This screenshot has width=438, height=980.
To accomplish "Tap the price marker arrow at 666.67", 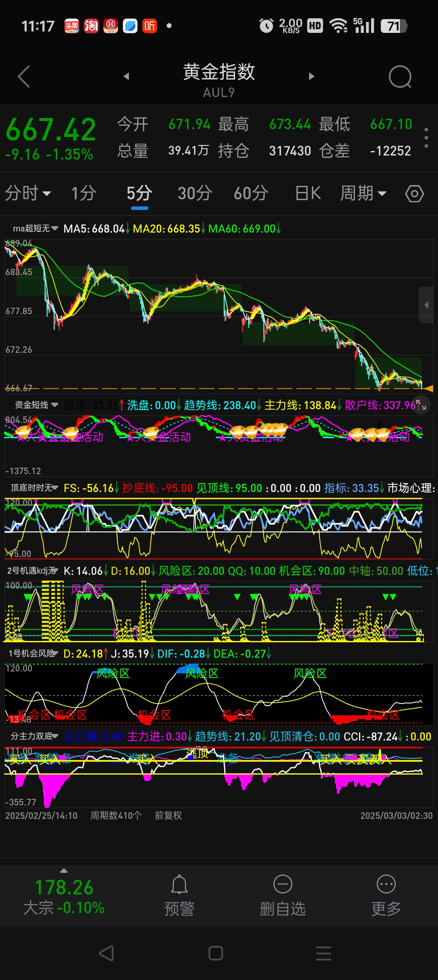I will (x=429, y=389).
